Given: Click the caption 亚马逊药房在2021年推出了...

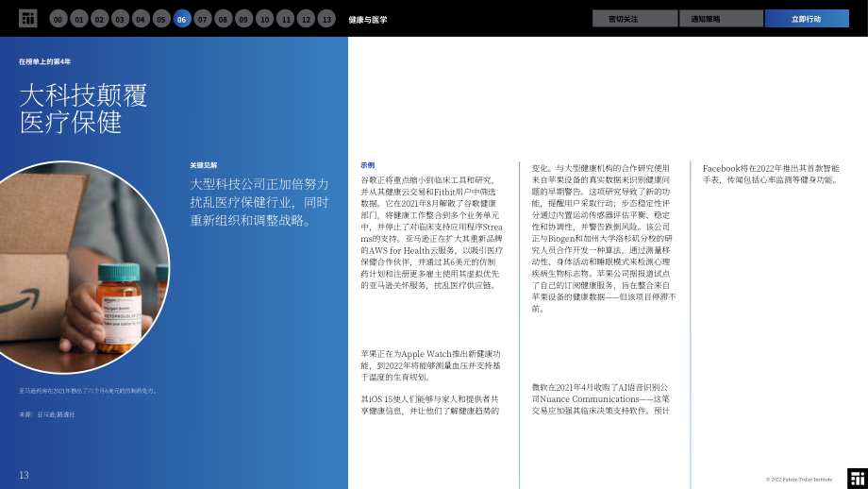Looking at the screenshot, I should click(89, 391).
